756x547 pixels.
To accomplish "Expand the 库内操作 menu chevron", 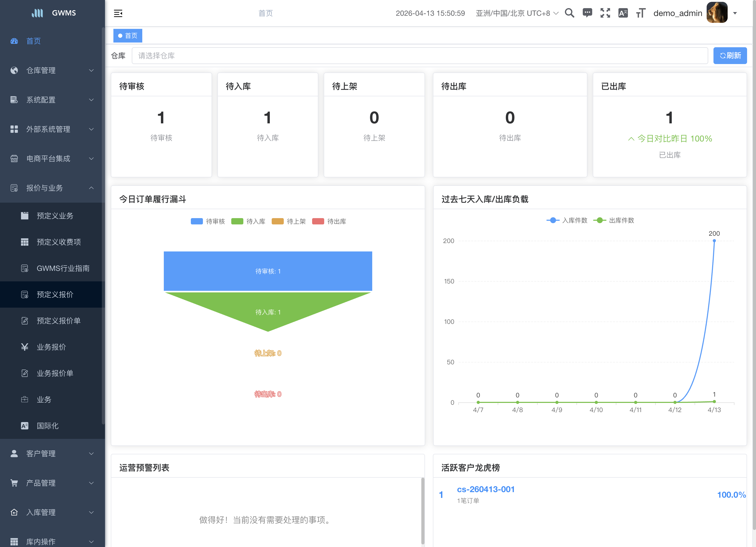I will (x=91, y=542).
